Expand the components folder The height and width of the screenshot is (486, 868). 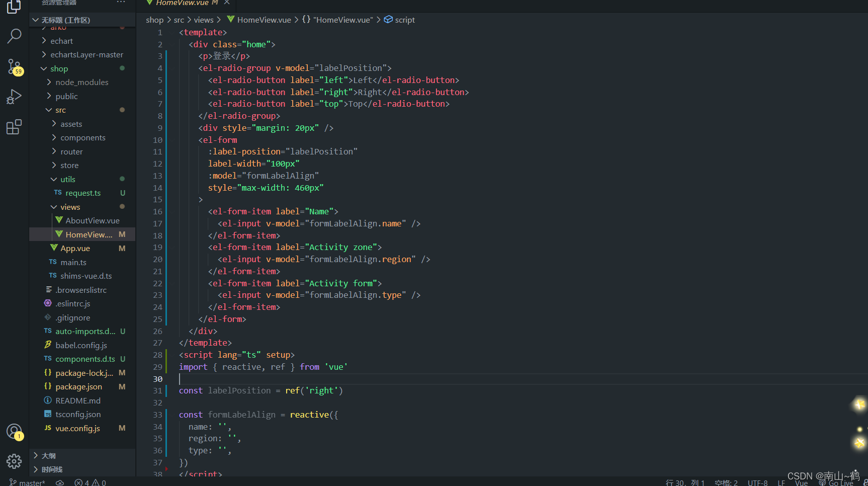(54, 137)
